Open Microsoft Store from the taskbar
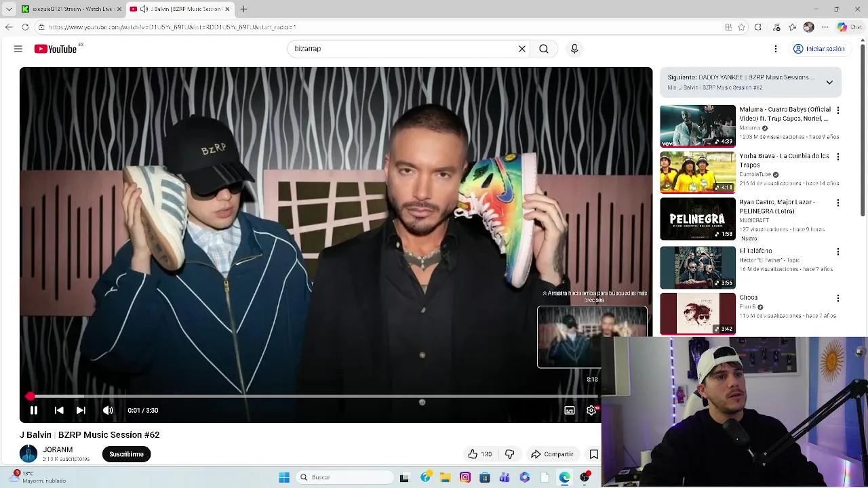Screen dimensions: 868x488 [x=484, y=477]
